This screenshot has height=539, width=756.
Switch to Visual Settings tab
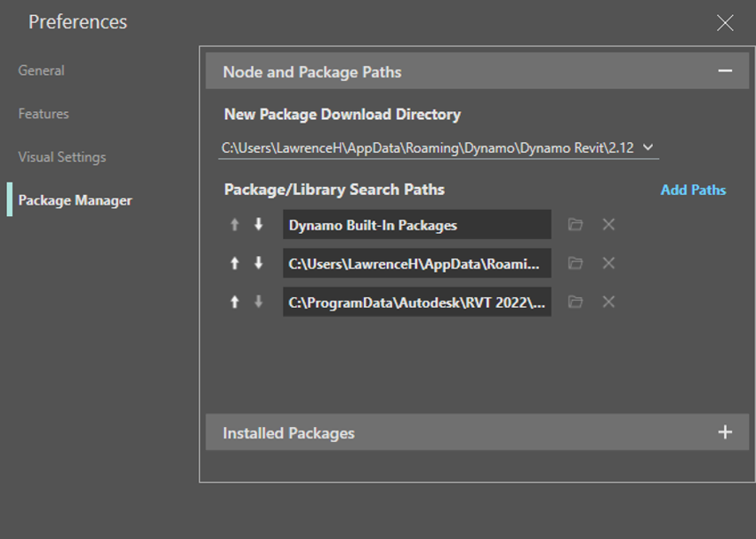pyautogui.click(x=61, y=157)
